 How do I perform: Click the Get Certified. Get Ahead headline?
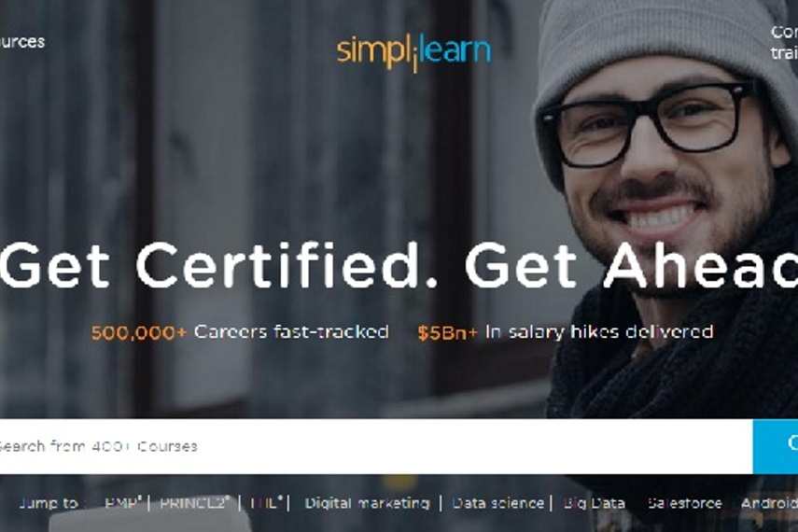[399, 266]
